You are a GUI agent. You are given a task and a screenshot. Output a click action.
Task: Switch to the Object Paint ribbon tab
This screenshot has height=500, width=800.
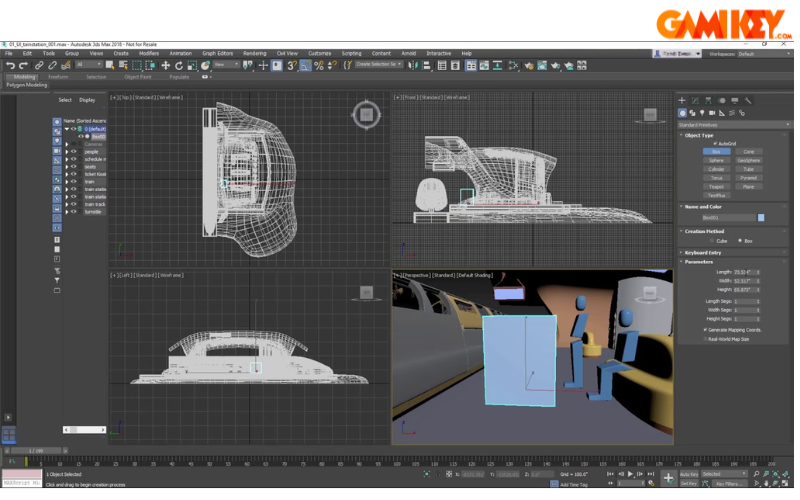pyautogui.click(x=138, y=77)
